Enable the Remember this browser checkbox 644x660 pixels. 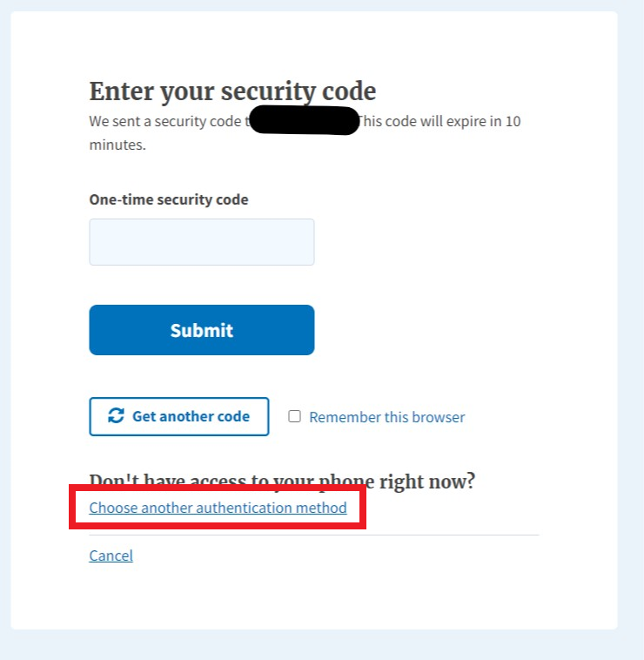(x=294, y=416)
